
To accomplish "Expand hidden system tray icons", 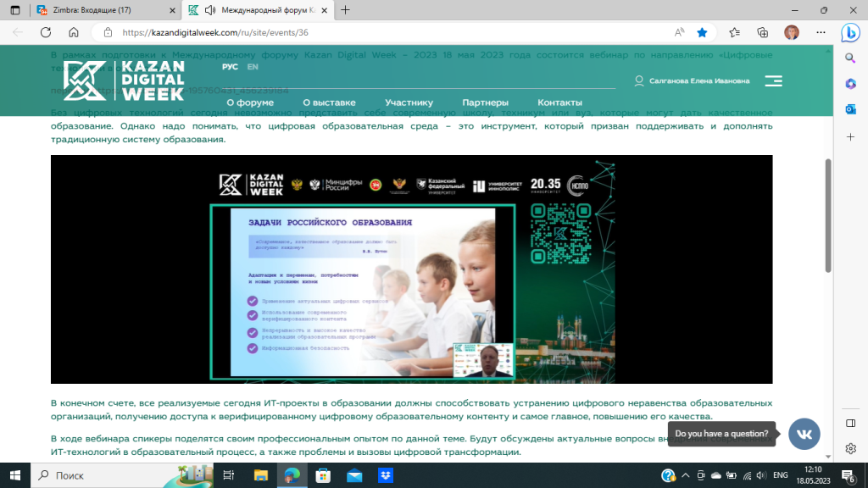I will click(685, 475).
